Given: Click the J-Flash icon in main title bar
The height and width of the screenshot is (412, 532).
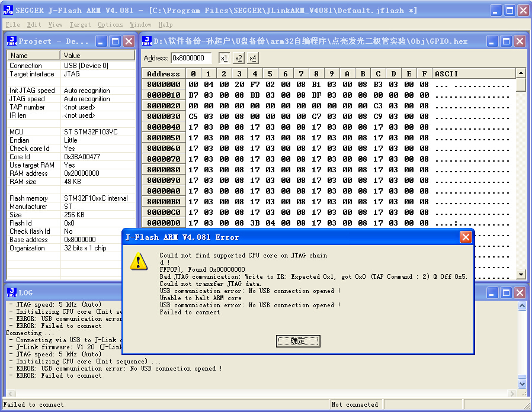Looking at the screenshot, I should click(8, 10).
